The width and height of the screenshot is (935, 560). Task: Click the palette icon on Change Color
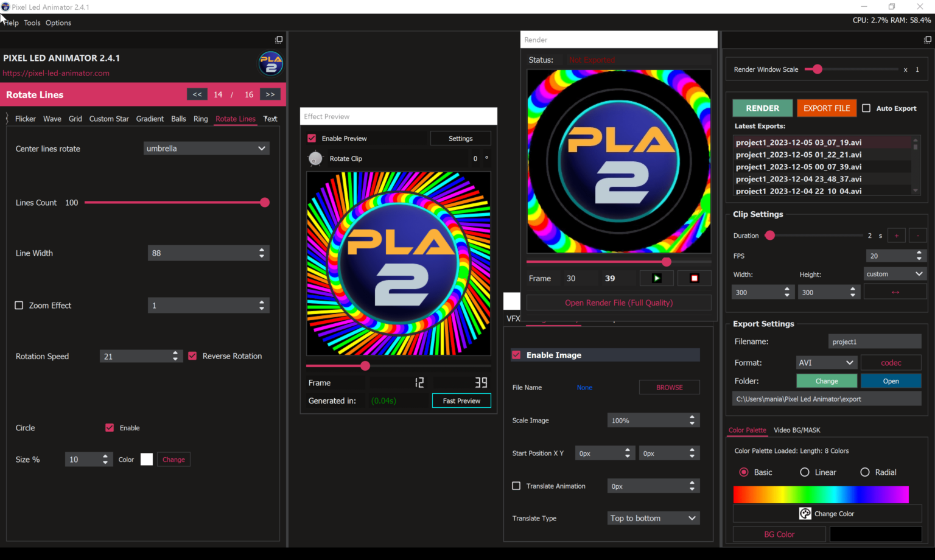tap(805, 513)
